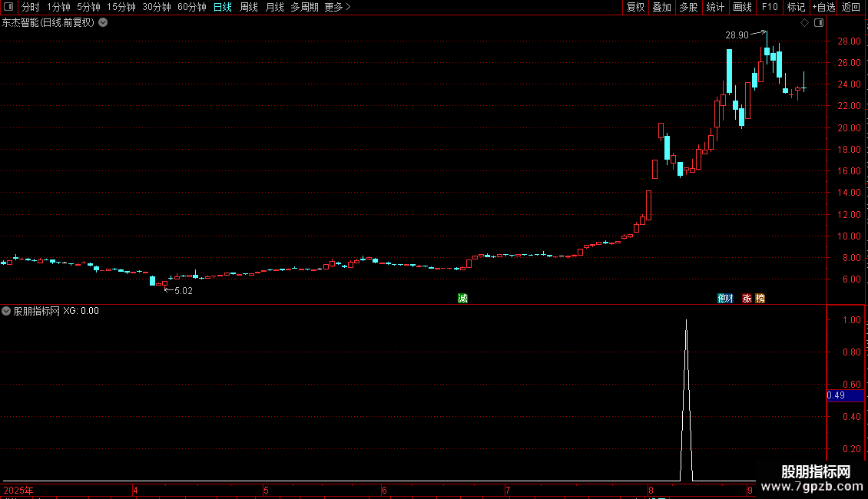868x499 pixels.
Task: Click the 20.00 price axis label
Action: click(x=849, y=127)
